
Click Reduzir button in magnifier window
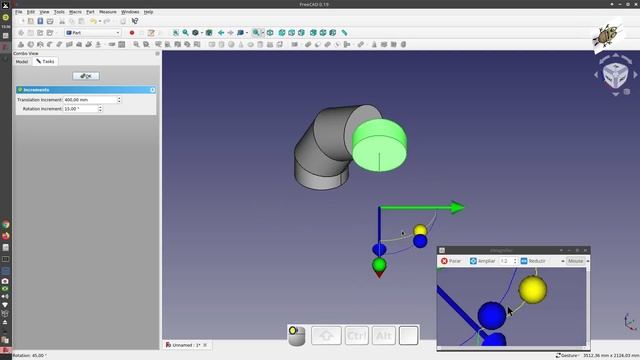click(533, 261)
